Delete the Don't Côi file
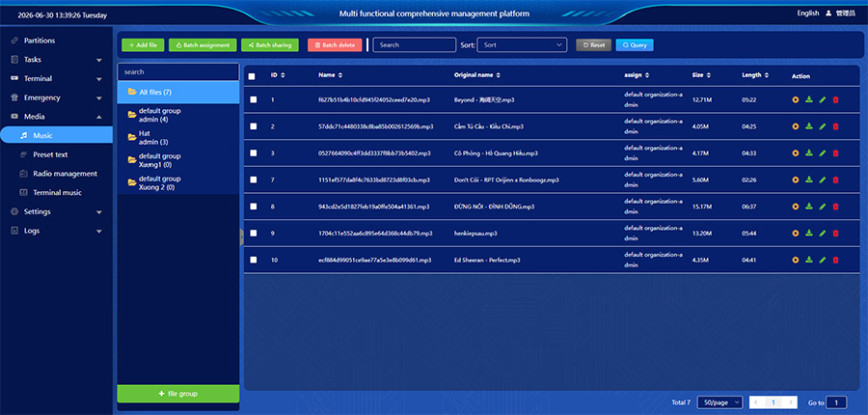Image resolution: width=868 pixels, height=415 pixels. pyautogui.click(x=835, y=180)
